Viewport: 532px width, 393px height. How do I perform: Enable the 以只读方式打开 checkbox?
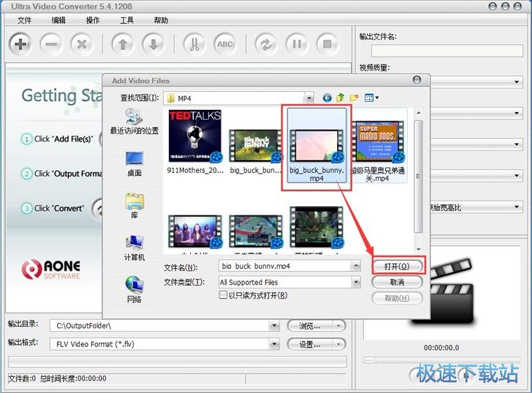click(x=224, y=295)
